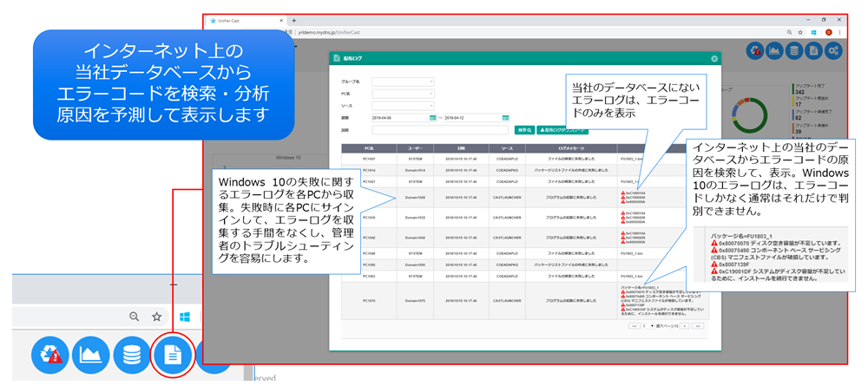
Task: Click the 配布ログ dialog title
Action: pos(352,58)
